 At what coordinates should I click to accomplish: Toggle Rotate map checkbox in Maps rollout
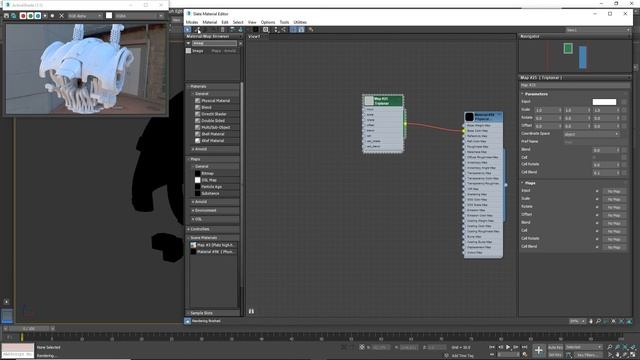pyautogui.click(x=597, y=207)
